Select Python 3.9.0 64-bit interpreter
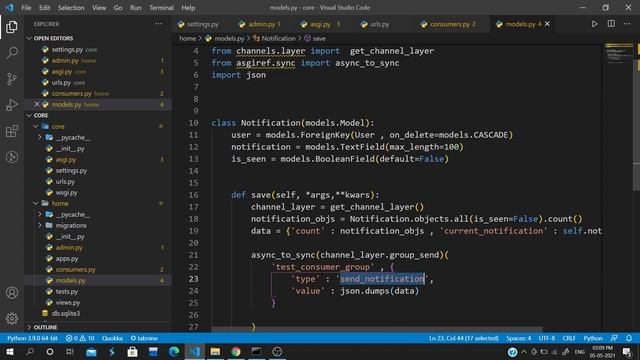 pyautogui.click(x=32, y=338)
